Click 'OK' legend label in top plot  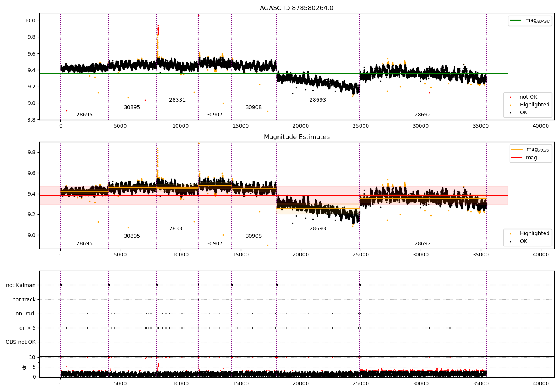523,112
